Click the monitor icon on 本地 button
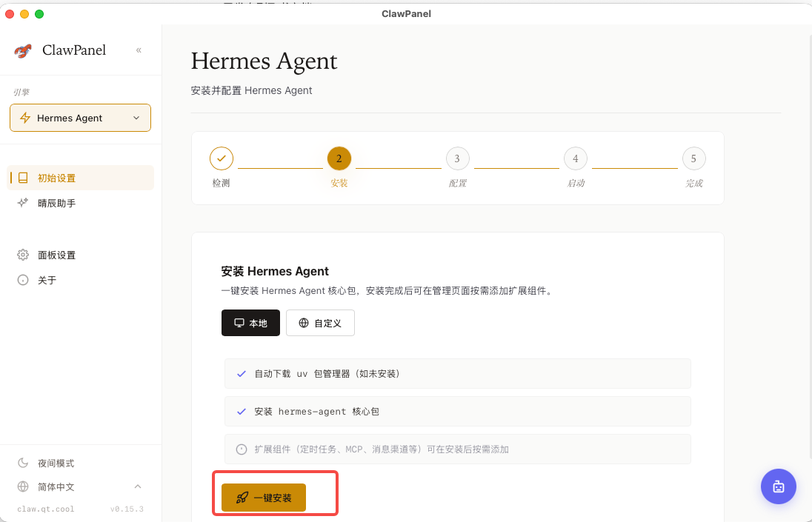The width and height of the screenshot is (812, 522). coord(239,323)
